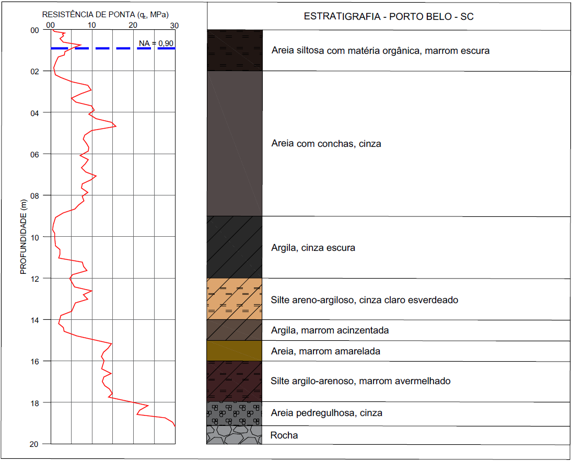The width and height of the screenshot is (572, 462).
Task: Click depth tick label '10'
Action: tap(35, 237)
